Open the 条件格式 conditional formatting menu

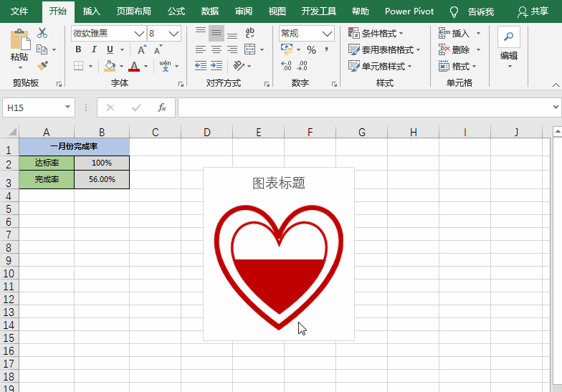click(376, 33)
